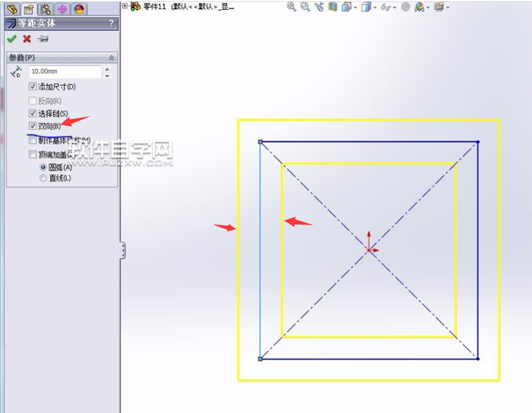Screen dimensions: 532x413
Task: Toggle the 选择链(S) checkbox
Action: coord(33,113)
